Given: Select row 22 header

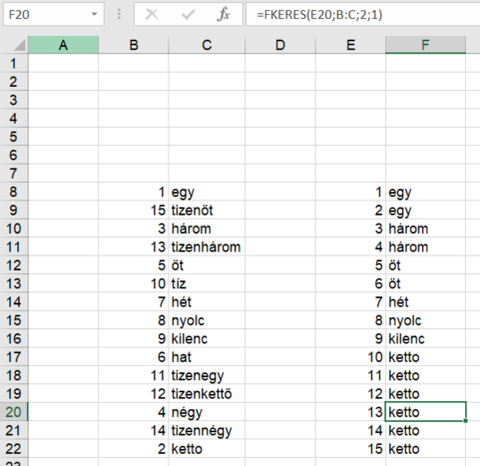Looking at the screenshot, I should [x=14, y=449].
